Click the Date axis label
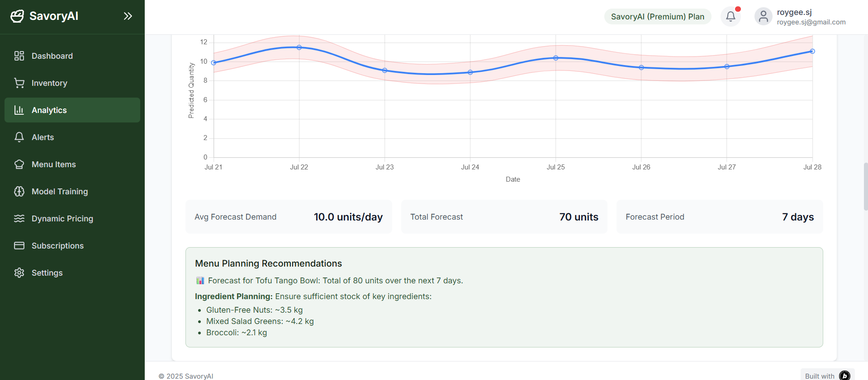The width and height of the screenshot is (868, 380). (x=513, y=179)
